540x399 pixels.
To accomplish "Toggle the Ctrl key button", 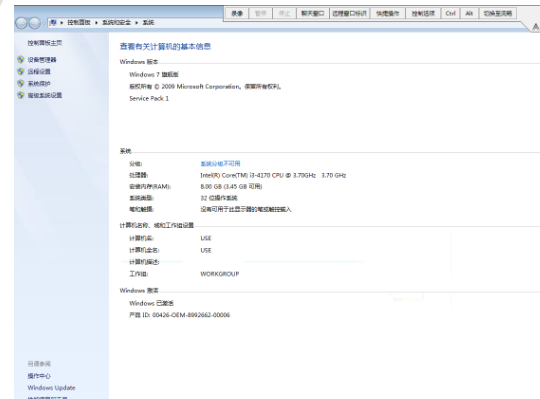I will click(450, 13).
